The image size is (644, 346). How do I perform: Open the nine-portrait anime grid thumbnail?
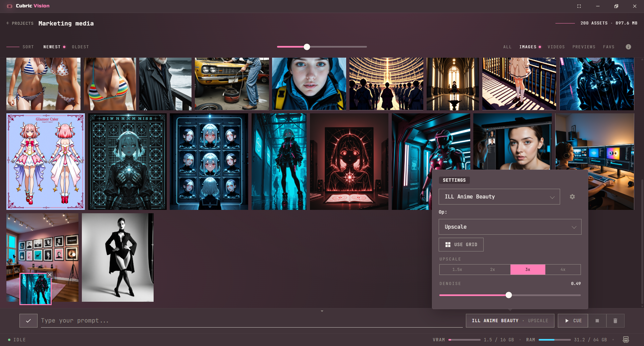click(x=209, y=162)
